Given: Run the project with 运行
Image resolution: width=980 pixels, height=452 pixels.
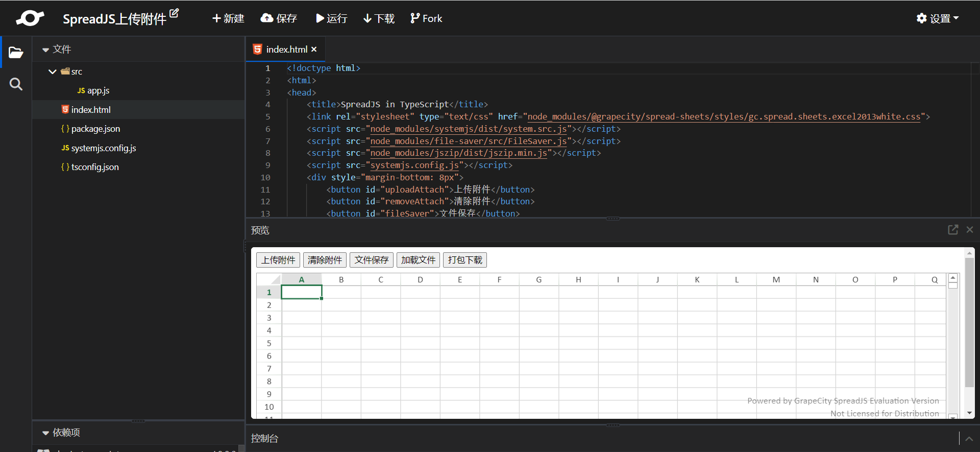Looking at the screenshot, I should (332, 18).
